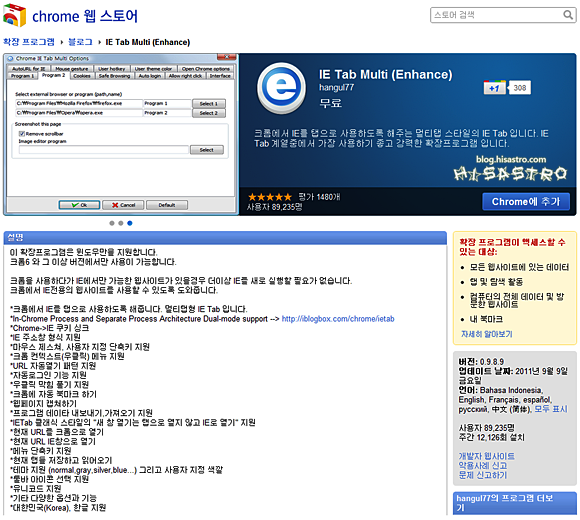Click the IE Tab Multi (Enhance) title

[385, 74]
